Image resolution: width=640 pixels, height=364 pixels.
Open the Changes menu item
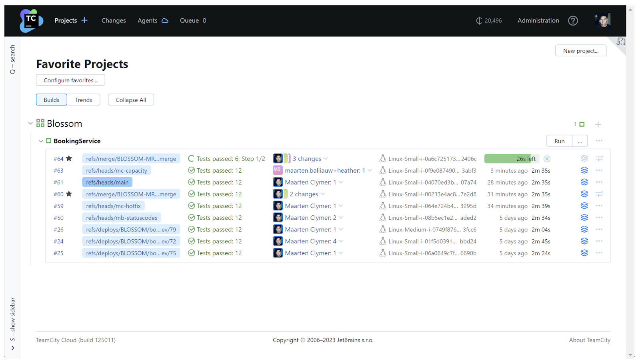click(114, 20)
